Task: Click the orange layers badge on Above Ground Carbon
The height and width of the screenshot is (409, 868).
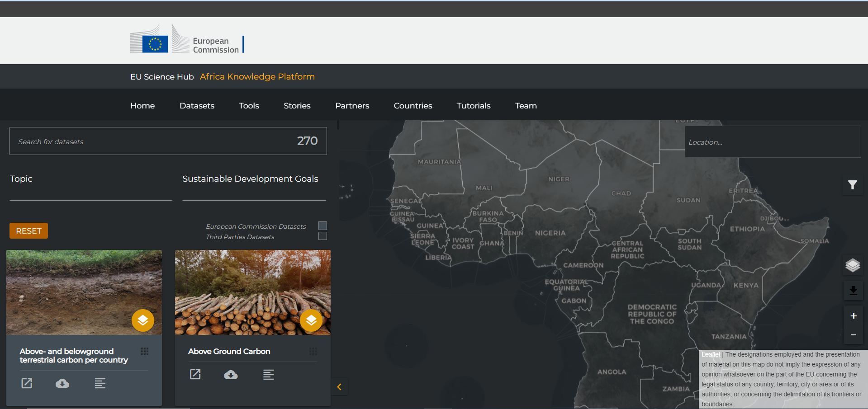Action: pos(311,320)
